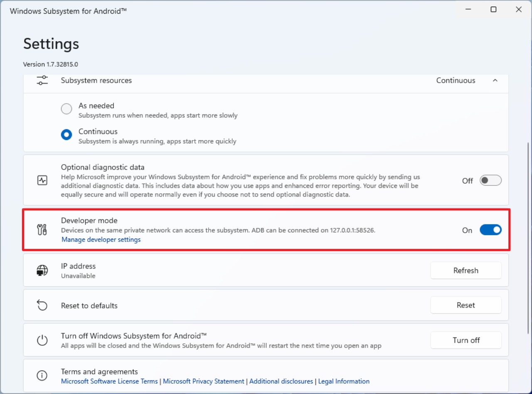The height and width of the screenshot is (394, 532).
Task: Click the Continuous value in Subsystem resources header
Action: click(456, 81)
